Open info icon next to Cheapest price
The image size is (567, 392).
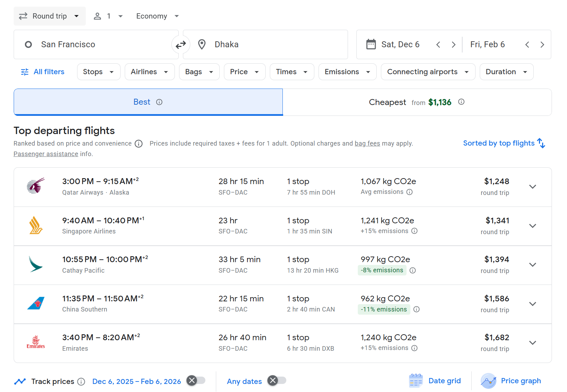(462, 102)
